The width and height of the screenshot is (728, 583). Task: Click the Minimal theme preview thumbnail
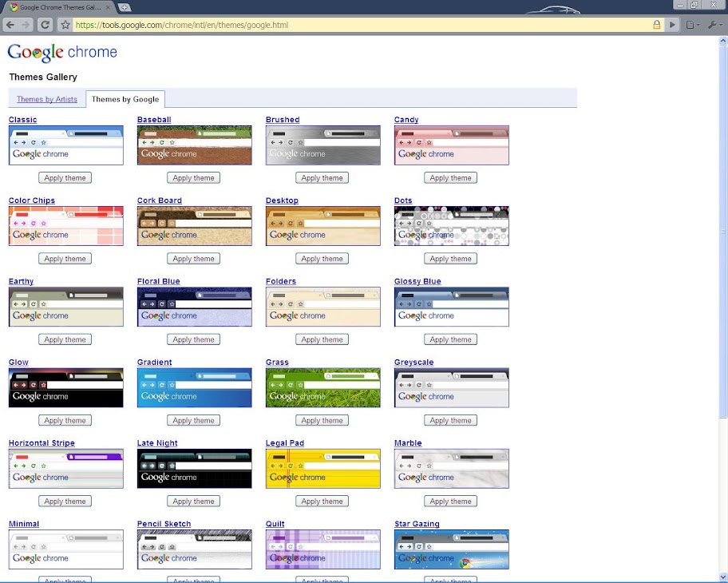tap(66, 549)
